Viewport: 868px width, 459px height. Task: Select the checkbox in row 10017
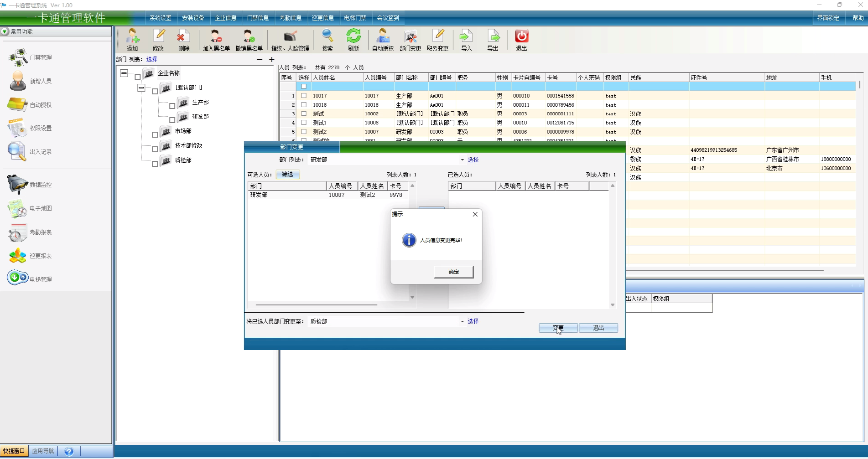point(304,96)
